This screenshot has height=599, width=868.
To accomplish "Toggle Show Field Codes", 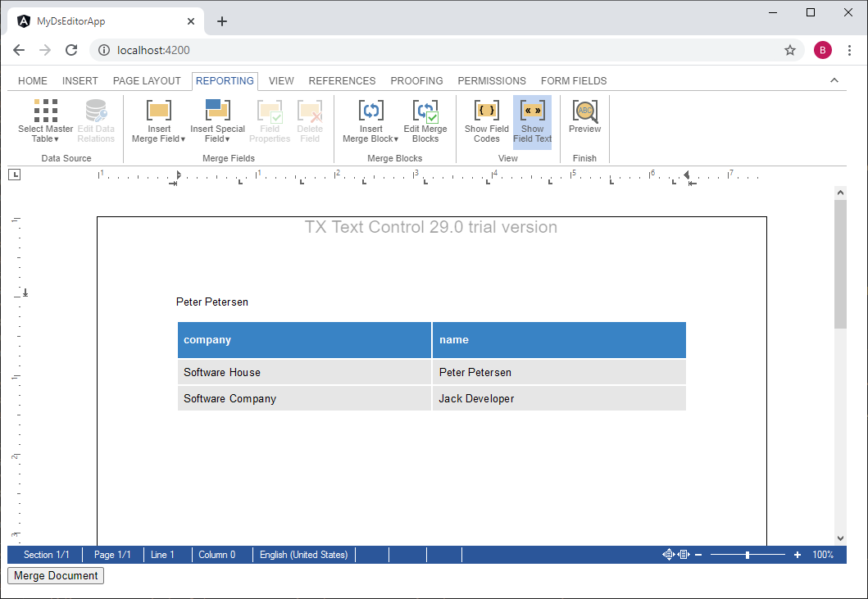I will 487,120.
